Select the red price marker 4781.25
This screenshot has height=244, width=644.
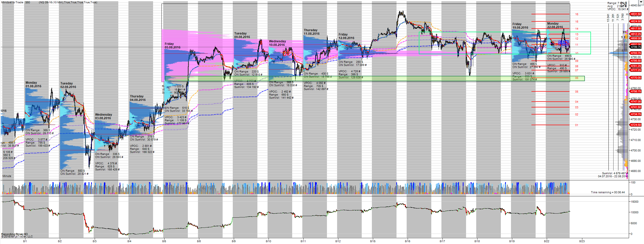pos(636,66)
